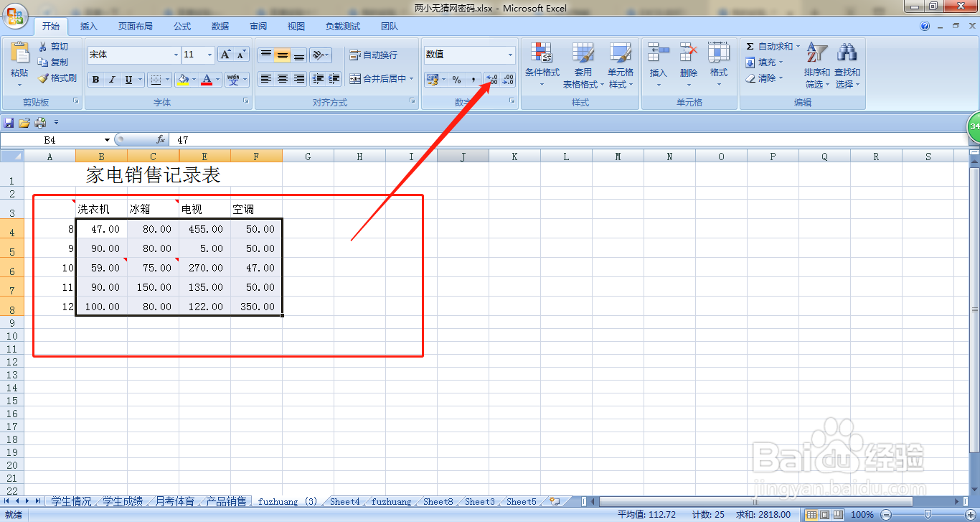Click Increase Decimal
The height and width of the screenshot is (522, 980).
coord(491,80)
